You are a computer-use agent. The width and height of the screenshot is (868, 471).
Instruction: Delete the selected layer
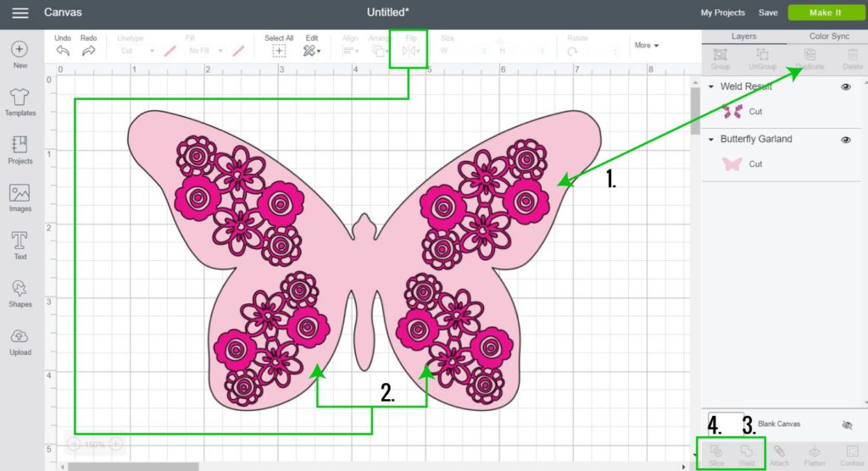tap(853, 59)
